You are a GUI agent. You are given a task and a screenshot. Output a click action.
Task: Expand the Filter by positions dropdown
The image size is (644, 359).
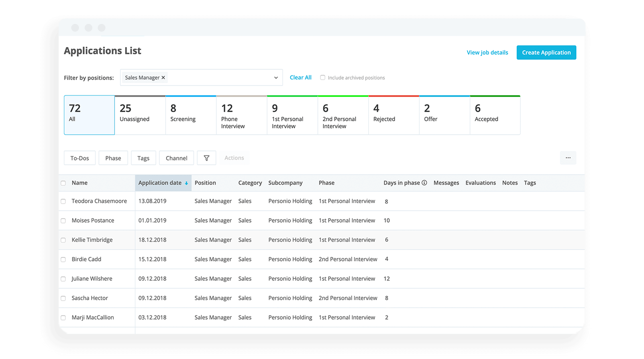point(275,77)
